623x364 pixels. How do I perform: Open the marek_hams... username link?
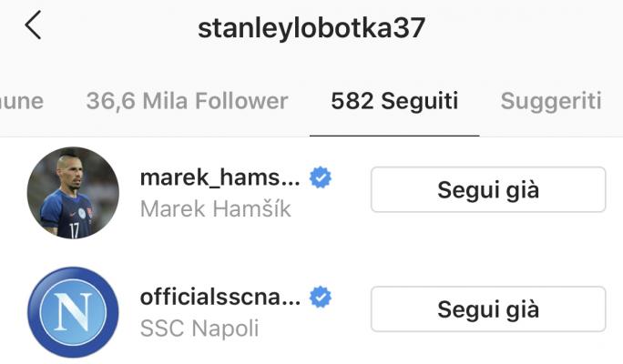[x=220, y=177]
